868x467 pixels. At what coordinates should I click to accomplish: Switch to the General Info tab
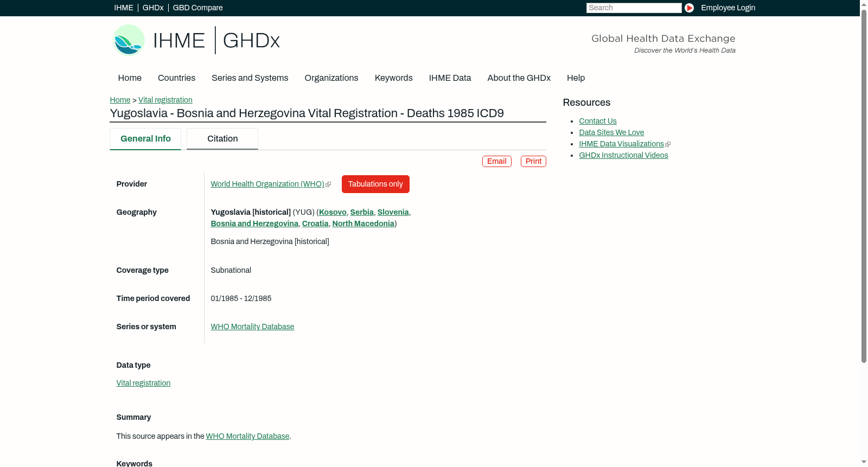145,139
